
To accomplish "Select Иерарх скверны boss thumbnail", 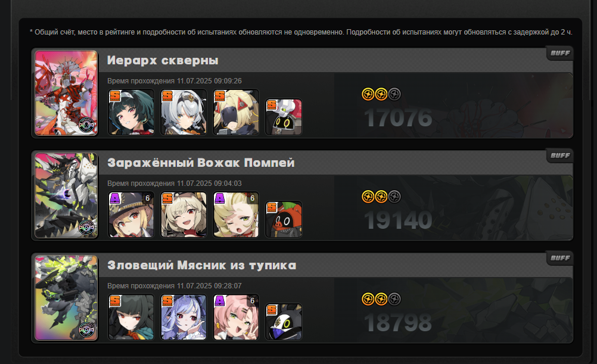I will (66, 93).
